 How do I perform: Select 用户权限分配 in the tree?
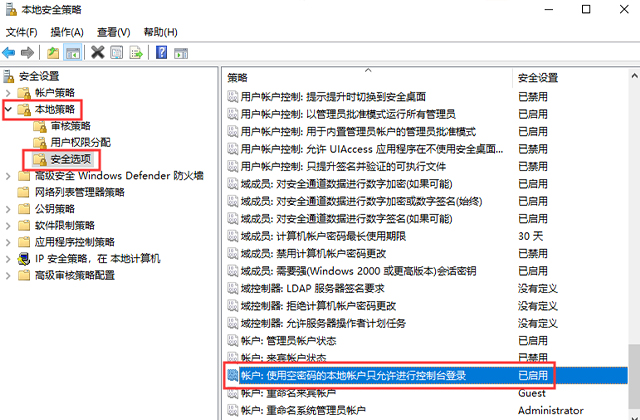tap(80, 142)
